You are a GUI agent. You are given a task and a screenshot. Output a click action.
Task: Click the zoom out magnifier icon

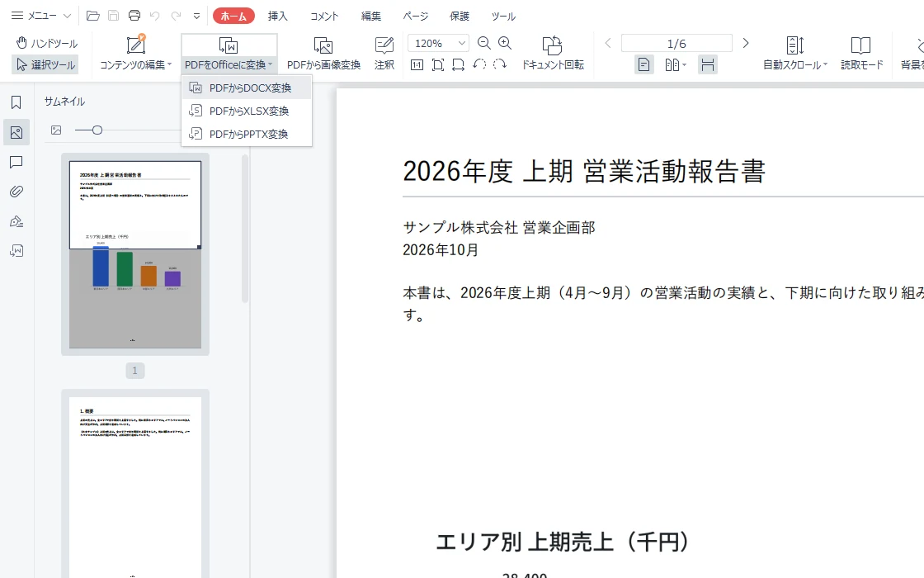(x=483, y=43)
